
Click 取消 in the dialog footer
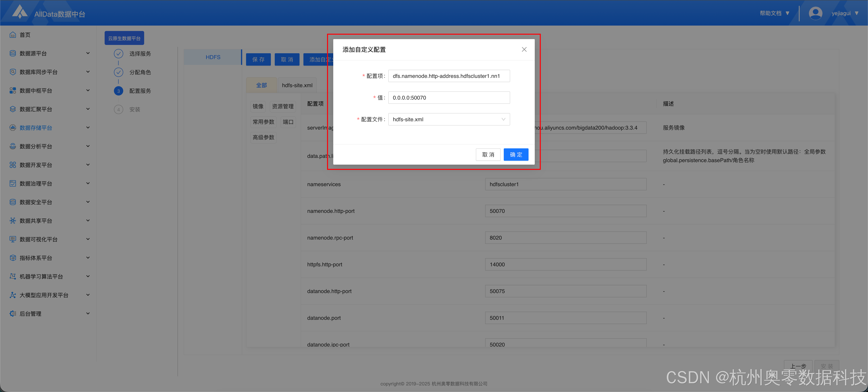point(488,155)
